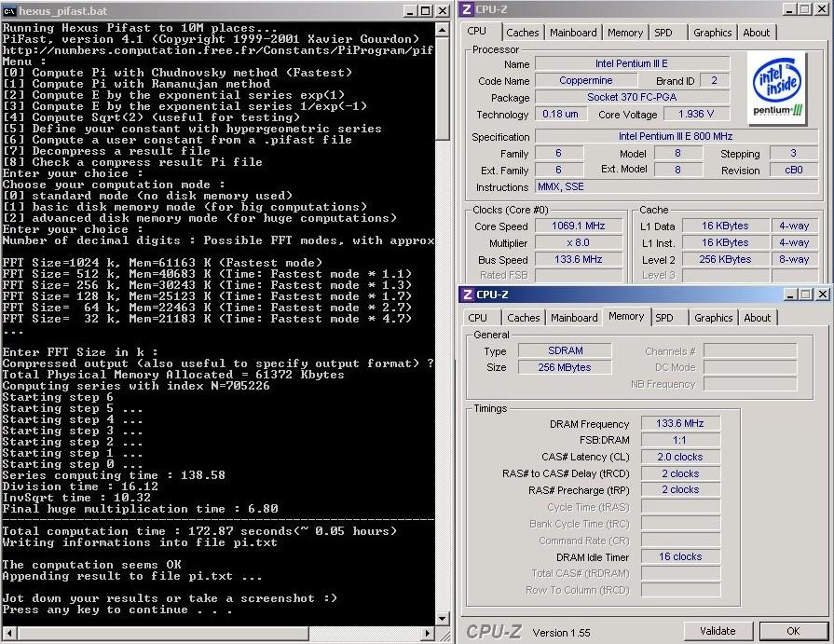Click the Core Speed value '1069.1 MHz'
This screenshot has width=834, height=644.
tap(578, 226)
